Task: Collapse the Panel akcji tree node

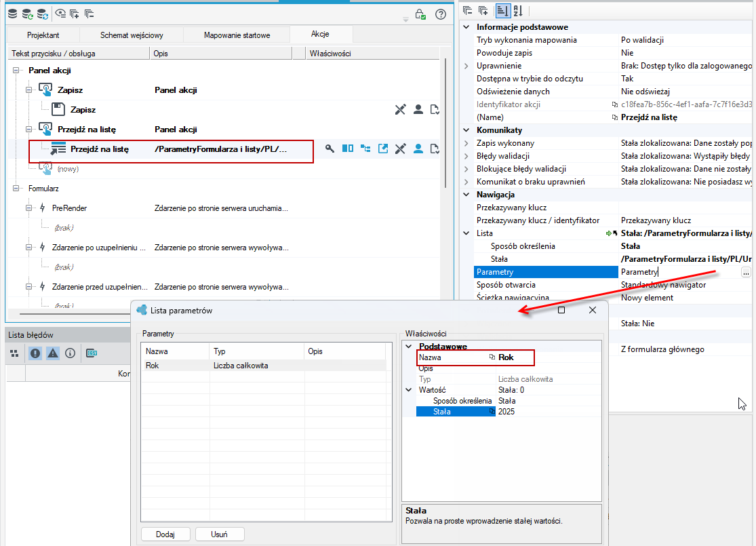Action: tap(16, 71)
